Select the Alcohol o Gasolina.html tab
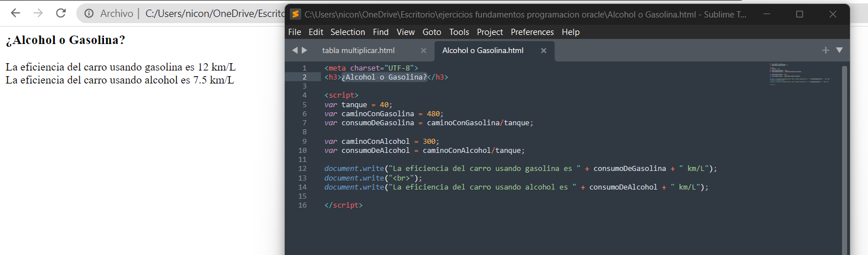 coord(483,50)
